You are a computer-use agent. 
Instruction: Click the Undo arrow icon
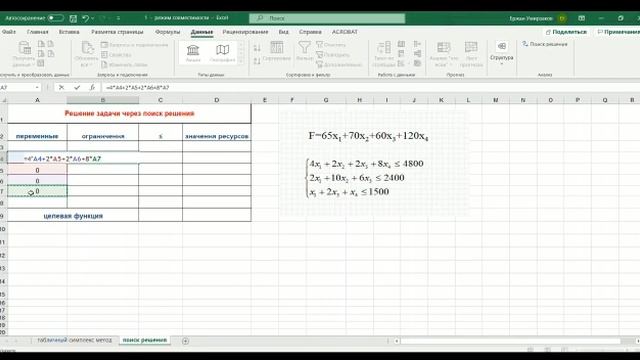click(85, 18)
